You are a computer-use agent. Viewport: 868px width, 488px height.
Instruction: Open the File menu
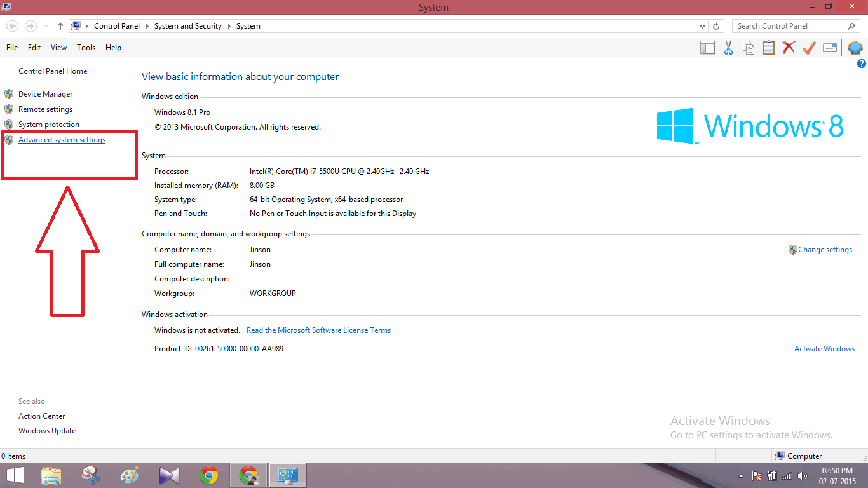(12, 48)
